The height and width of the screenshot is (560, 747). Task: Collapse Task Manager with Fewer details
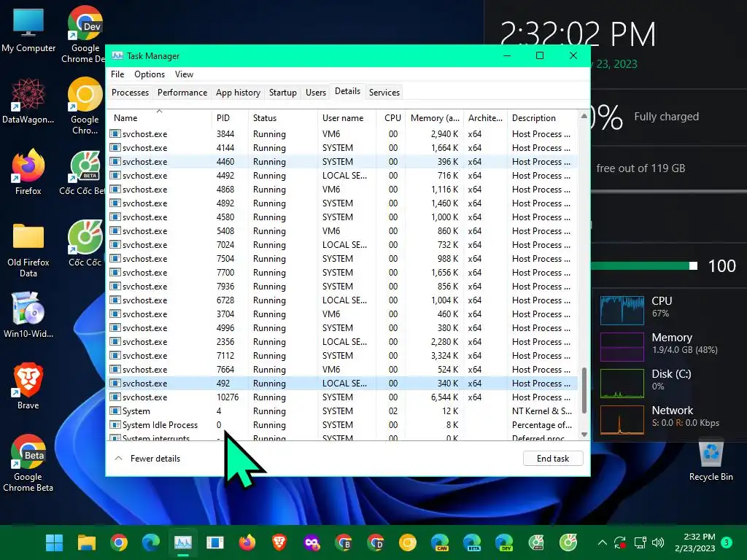click(147, 459)
